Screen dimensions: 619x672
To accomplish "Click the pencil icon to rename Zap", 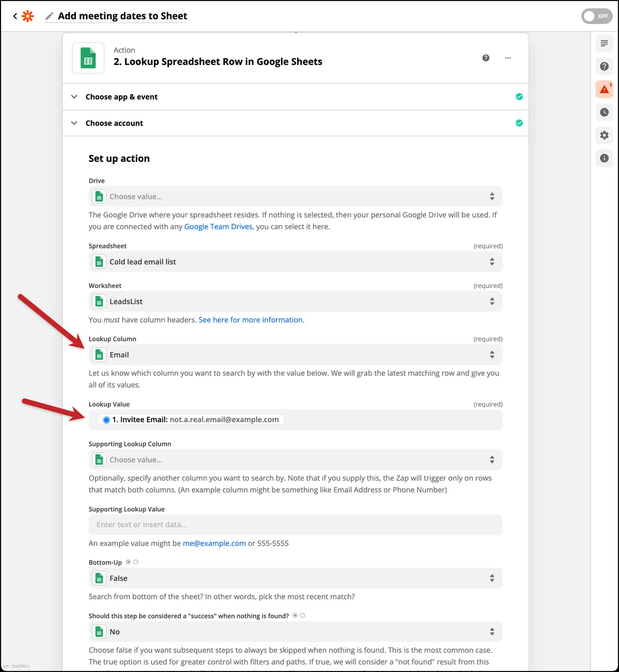I will 50,16.
